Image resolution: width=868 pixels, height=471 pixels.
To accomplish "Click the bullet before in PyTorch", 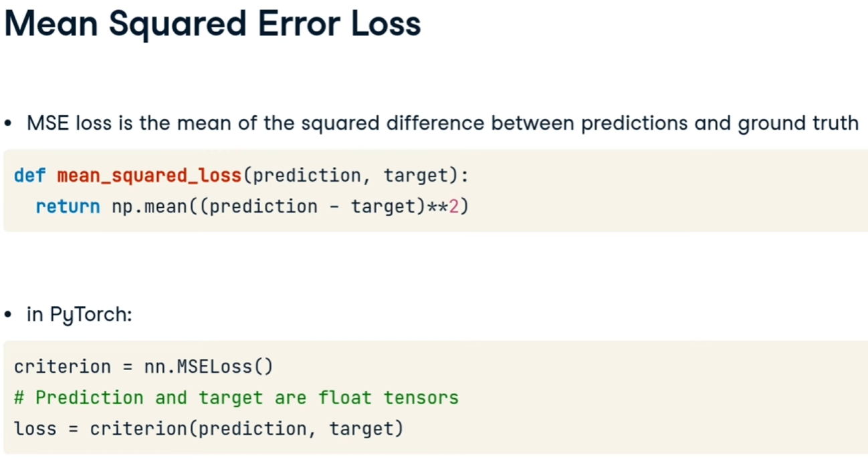I will coord(8,315).
